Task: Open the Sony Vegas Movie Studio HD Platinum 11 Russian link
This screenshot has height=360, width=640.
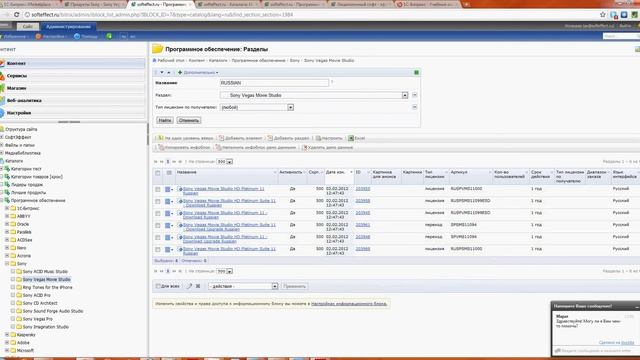Action: click(223, 191)
